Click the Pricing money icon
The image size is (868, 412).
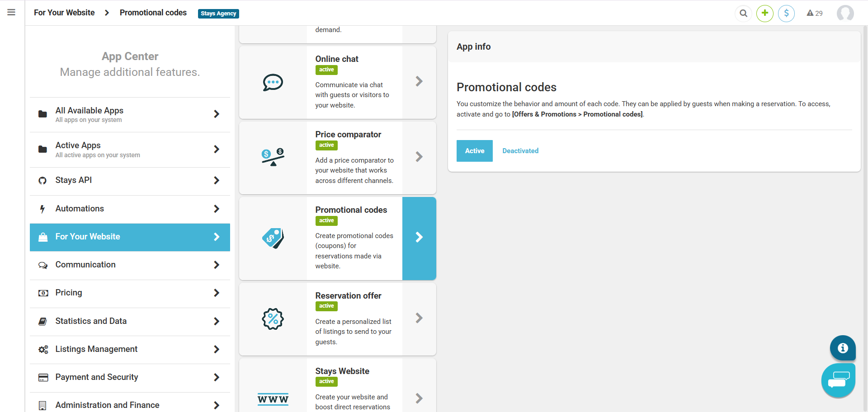coord(43,293)
